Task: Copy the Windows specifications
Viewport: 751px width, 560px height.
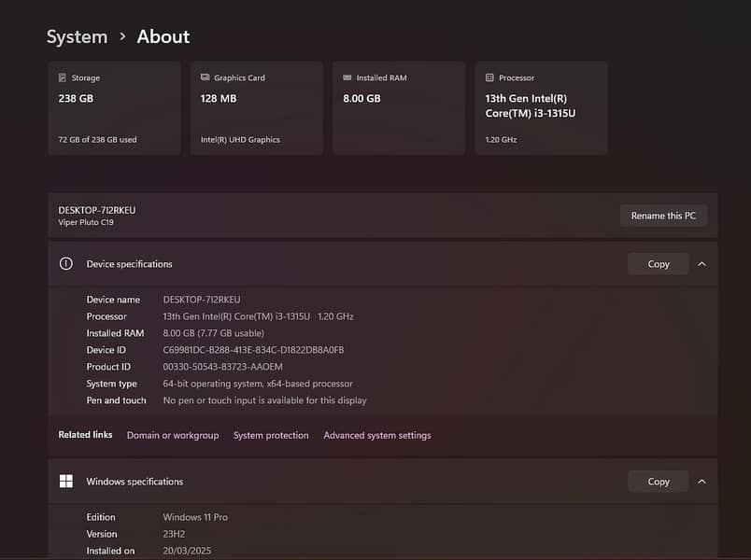Action: [x=659, y=482]
